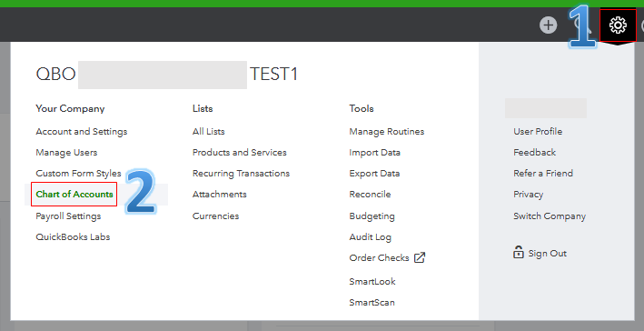
Task: Open Manage Routines
Action: coord(386,132)
